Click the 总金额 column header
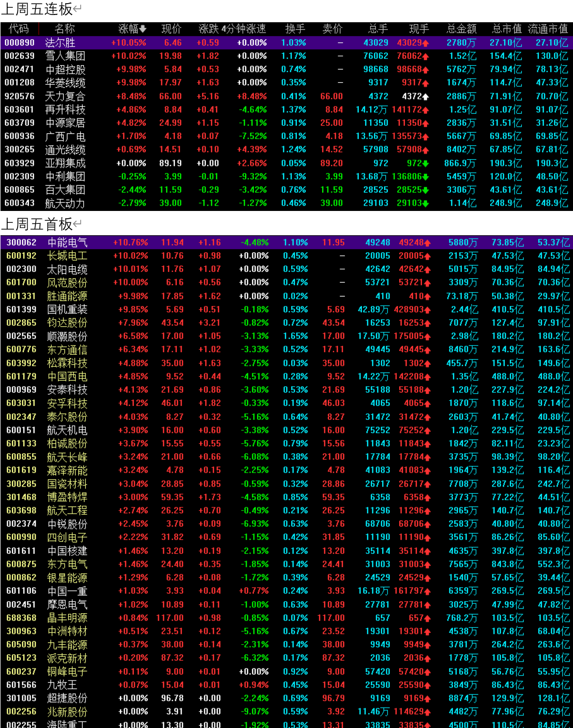573x728 pixels. pos(461,29)
